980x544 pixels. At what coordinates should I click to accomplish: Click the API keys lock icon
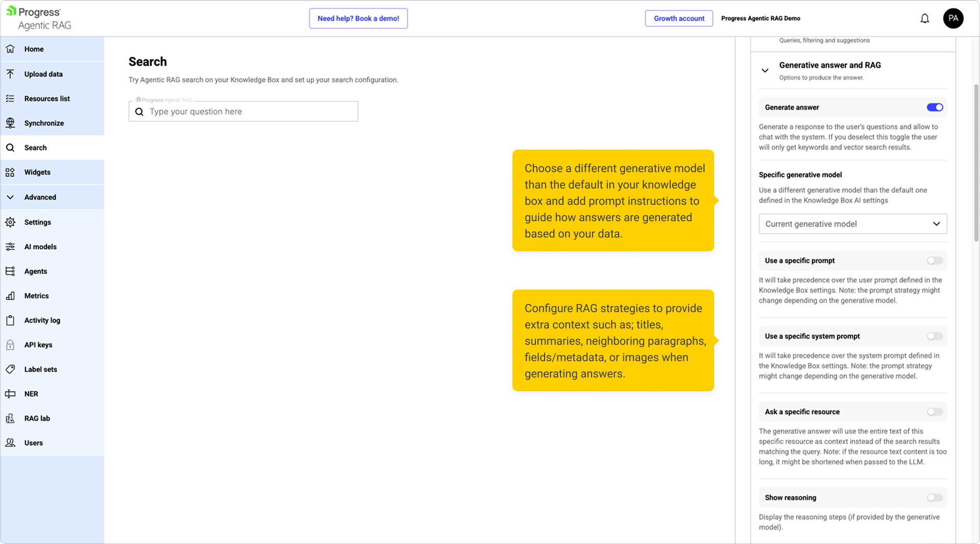(x=10, y=345)
